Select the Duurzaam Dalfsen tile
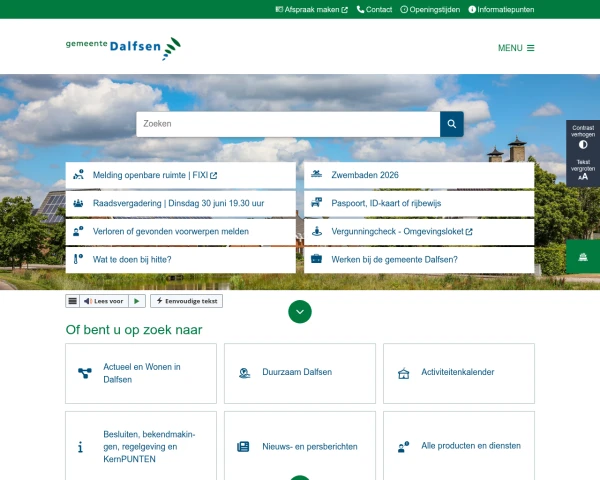Image resolution: width=600 pixels, height=480 pixels. point(300,373)
